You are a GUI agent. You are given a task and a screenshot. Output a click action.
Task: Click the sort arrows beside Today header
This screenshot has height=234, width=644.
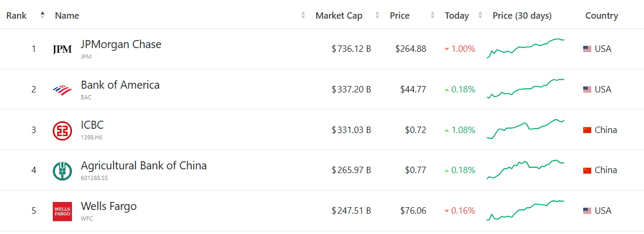pyautogui.click(x=480, y=15)
